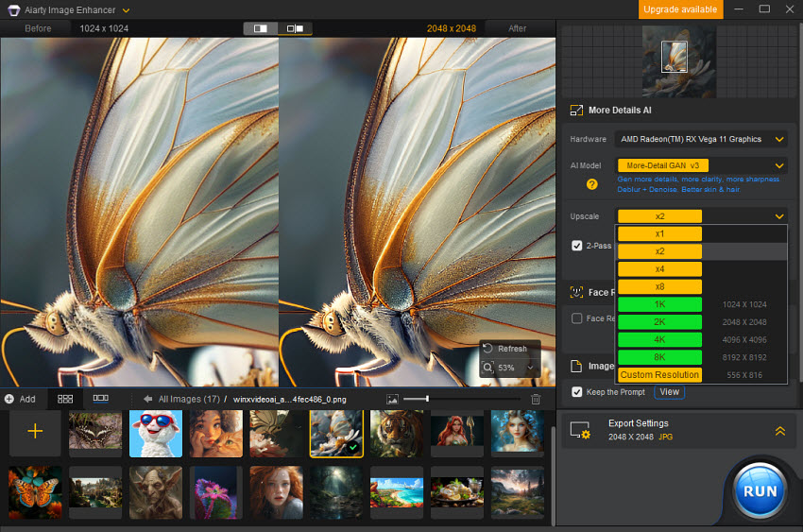This screenshot has height=532, width=803.
Task: Click the More Details AI section icon
Action: coord(576,111)
